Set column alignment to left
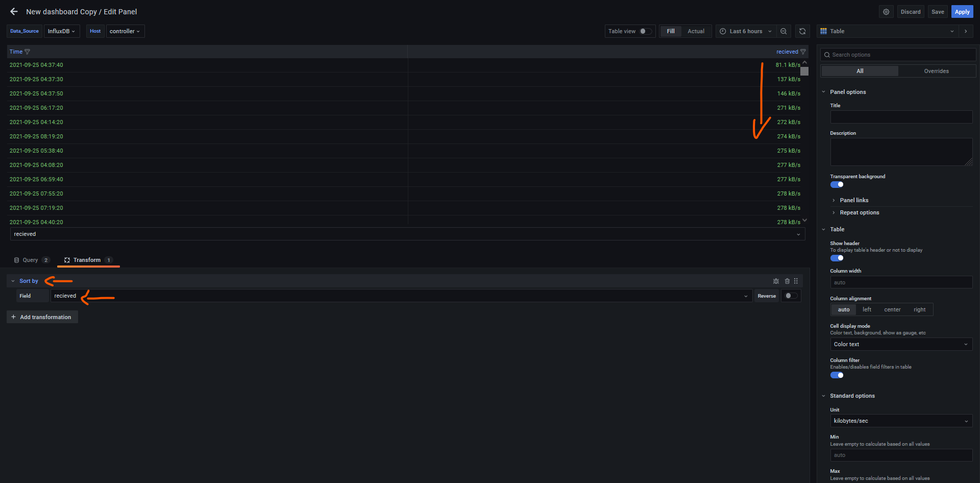Image resolution: width=980 pixels, height=483 pixels. [x=867, y=309]
